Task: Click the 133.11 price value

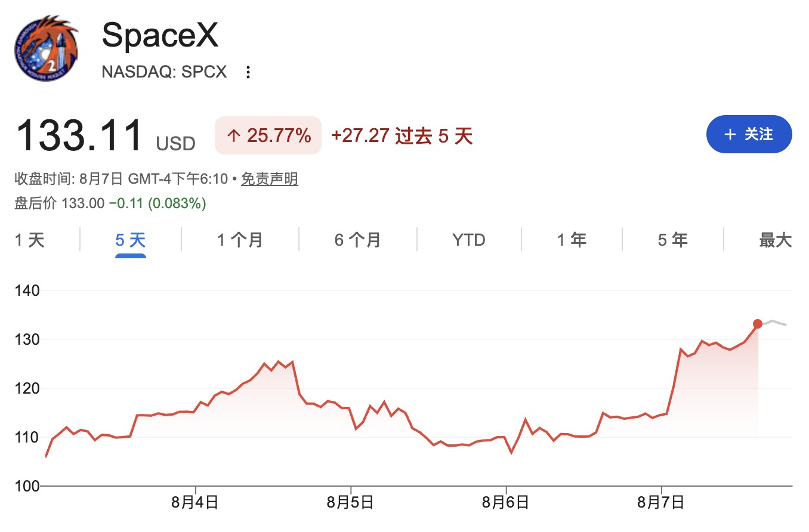Action: (79, 136)
